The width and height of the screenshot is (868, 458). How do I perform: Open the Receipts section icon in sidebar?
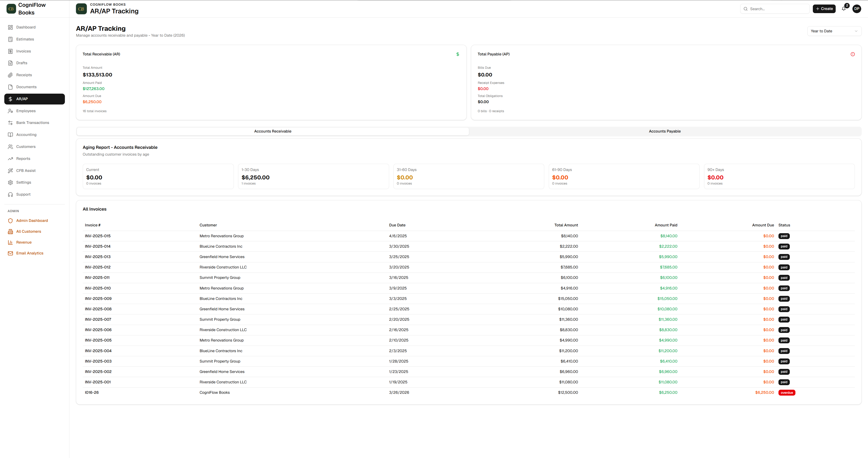coord(10,75)
